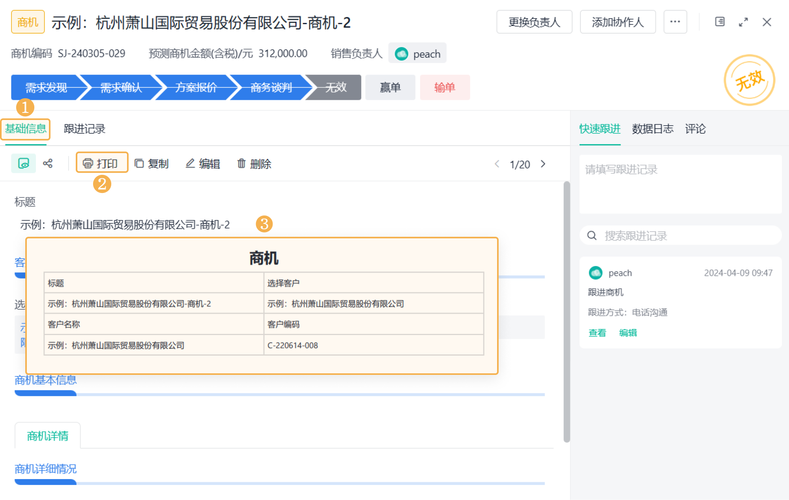Click the 跟进方式: 电话沟通 text
The image size is (789, 500).
(x=627, y=312)
